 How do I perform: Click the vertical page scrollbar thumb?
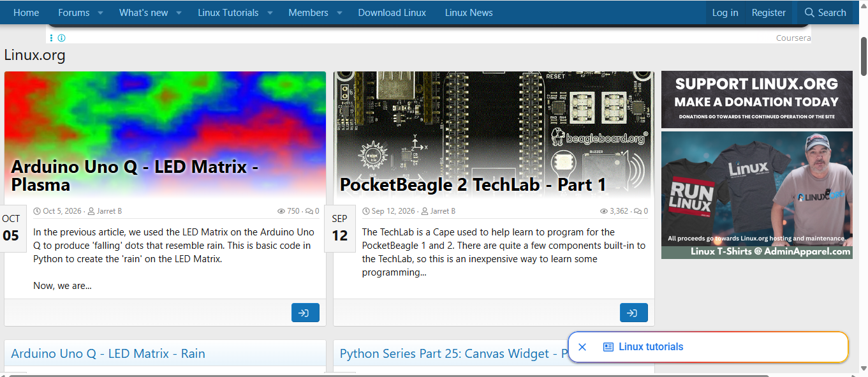(x=864, y=56)
